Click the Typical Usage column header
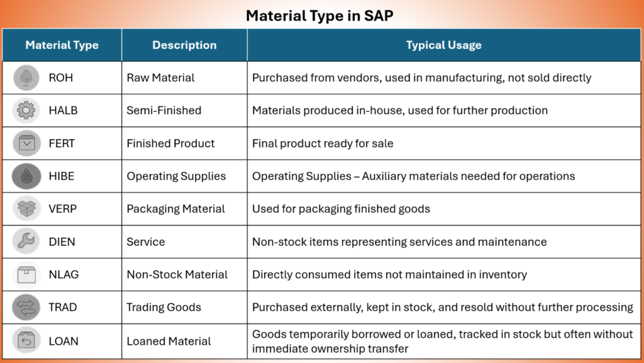 (444, 45)
